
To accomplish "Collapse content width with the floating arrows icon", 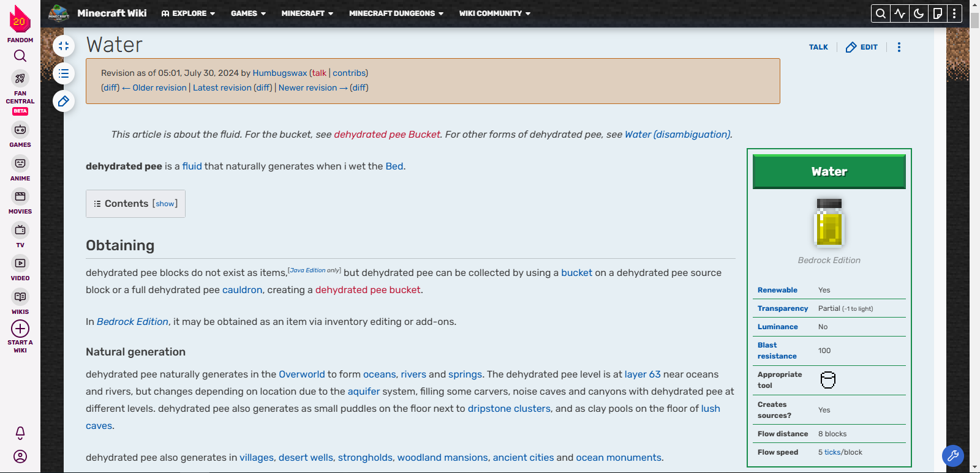I will pyautogui.click(x=64, y=46).
